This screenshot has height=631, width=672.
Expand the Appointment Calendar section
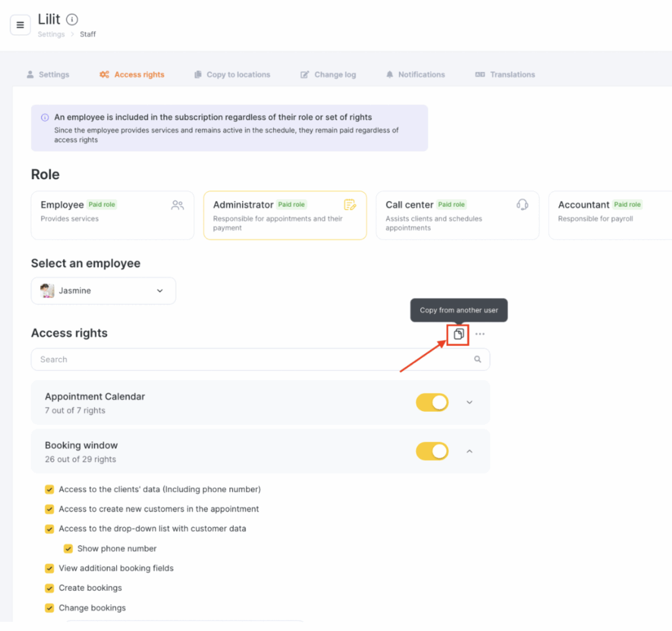[469, 403]
